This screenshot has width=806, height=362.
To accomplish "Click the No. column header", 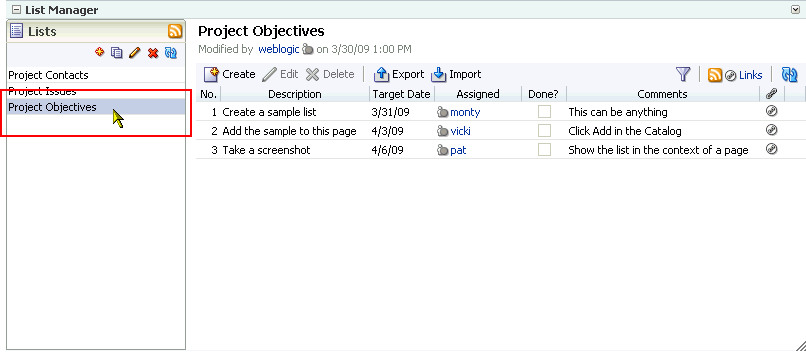I will 209,94.
